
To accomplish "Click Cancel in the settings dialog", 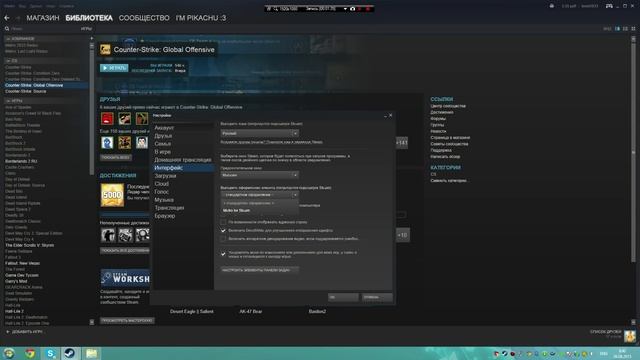I will click(x=377, y=297).
